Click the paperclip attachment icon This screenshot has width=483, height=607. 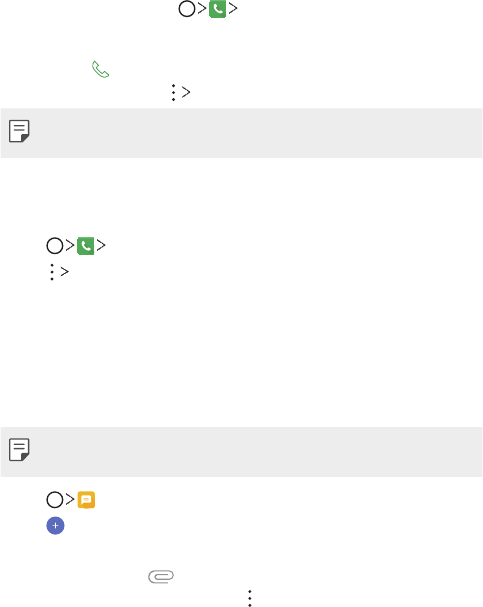point(161,576)
